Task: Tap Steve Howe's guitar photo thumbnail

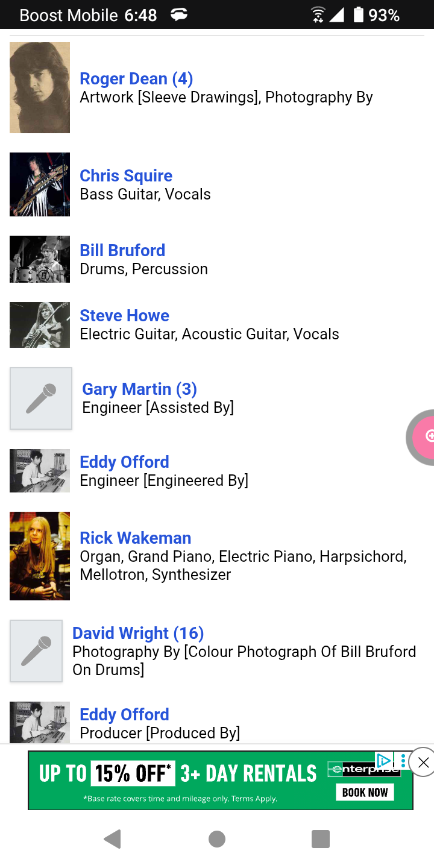Action: 40,325
